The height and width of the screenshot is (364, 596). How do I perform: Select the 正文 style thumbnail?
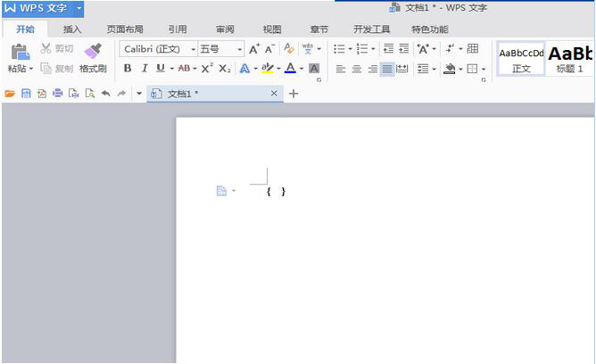[x=521, y=59]
